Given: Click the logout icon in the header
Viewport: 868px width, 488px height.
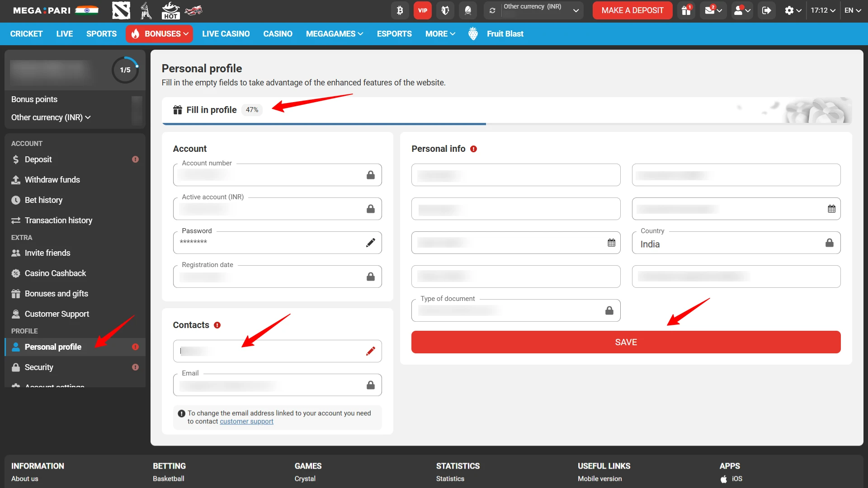Looking at the screenshot, I should click(766, 10).
